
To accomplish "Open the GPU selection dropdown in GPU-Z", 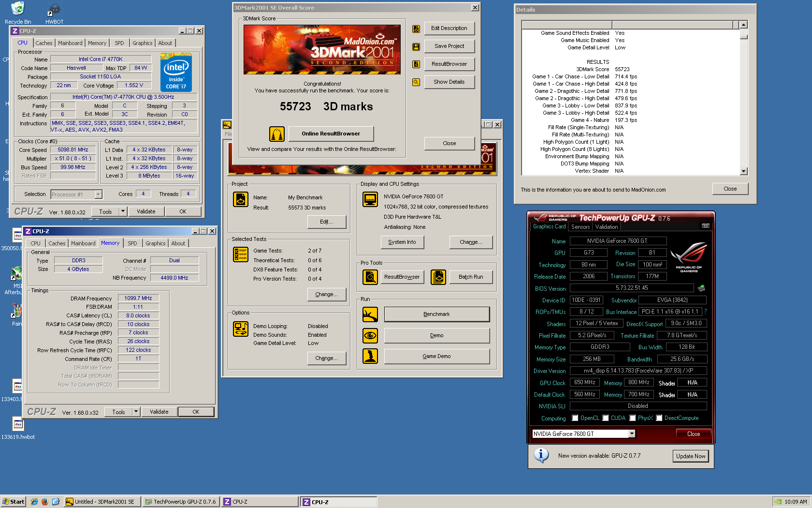I will pos(632,434).
